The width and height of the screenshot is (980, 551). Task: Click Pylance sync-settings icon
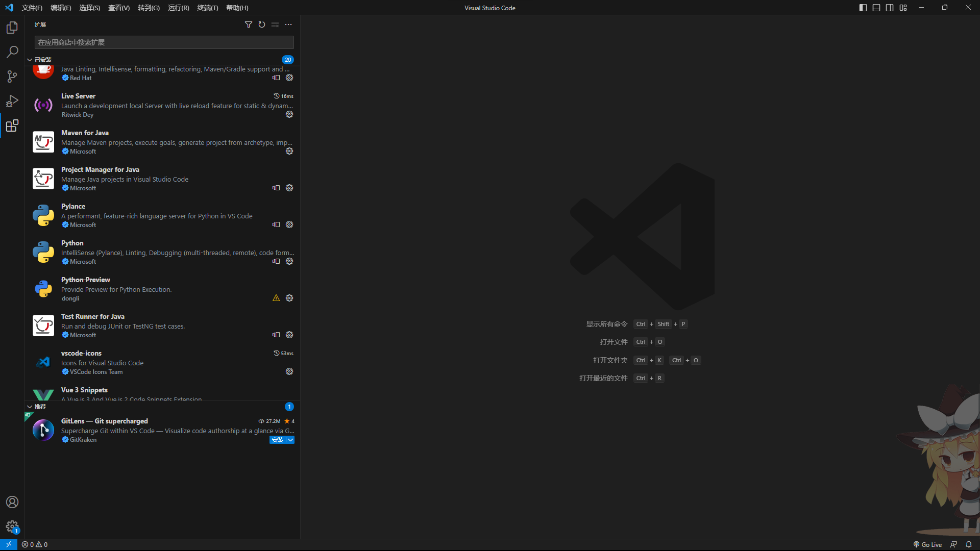[276, 224]
